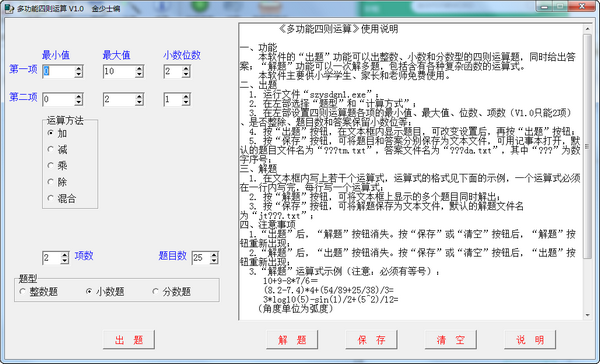This screenshot has width=600, height=364.
Task: Click the instructions scrollbar down arrow
Action: (587, 315)
